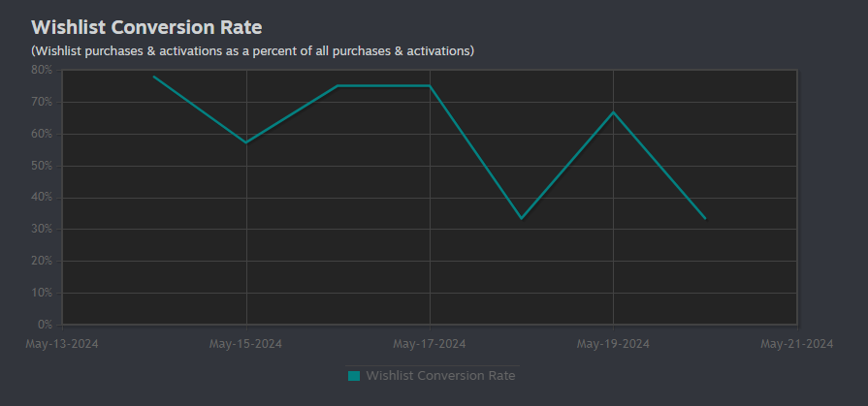
Task: Click the May-19-2024 x-axis label
Action: tap(613, 344)
